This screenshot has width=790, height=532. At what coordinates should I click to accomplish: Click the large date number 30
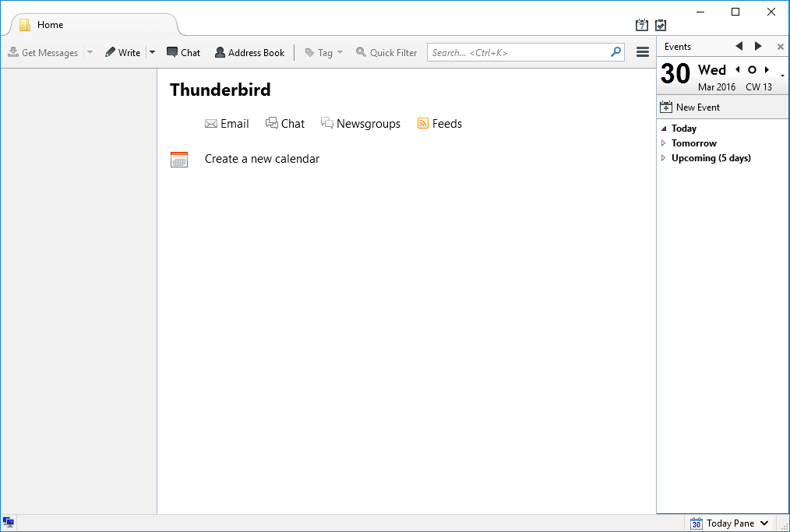coord(675,73)
